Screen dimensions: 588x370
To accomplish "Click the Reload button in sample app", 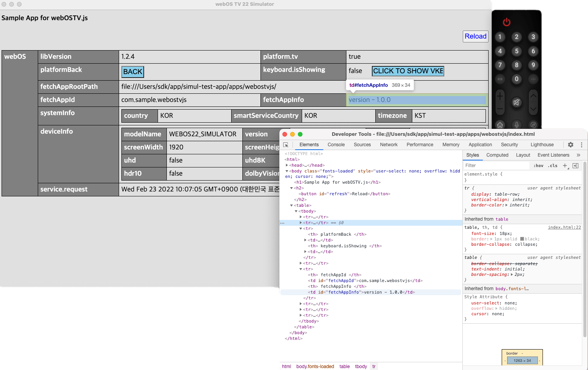I will click(x=475, y=36).
